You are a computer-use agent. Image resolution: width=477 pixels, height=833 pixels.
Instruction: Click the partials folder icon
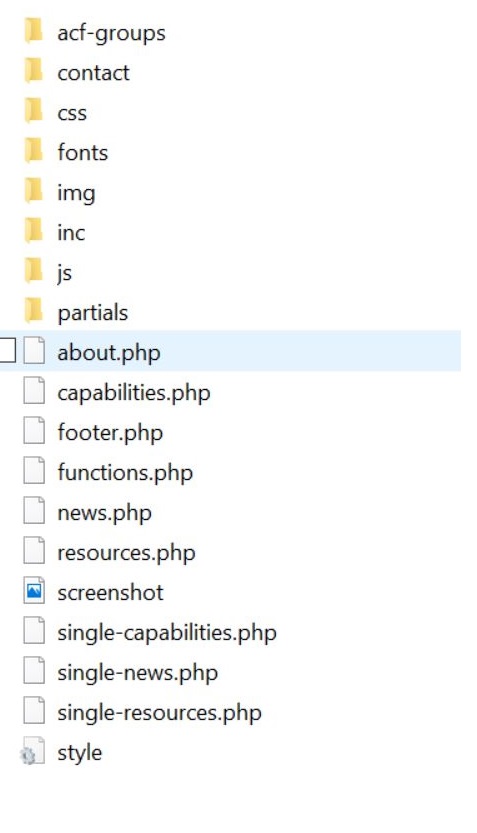(33, 310)
